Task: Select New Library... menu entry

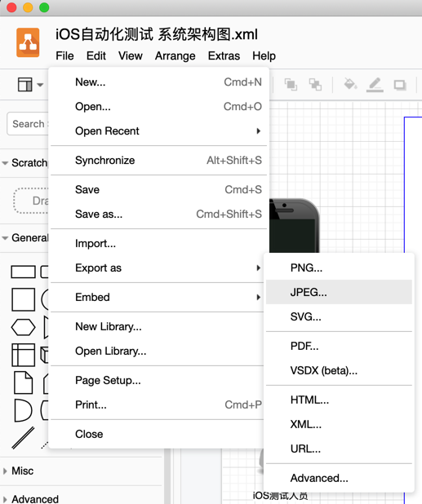Action: [158, 326]
